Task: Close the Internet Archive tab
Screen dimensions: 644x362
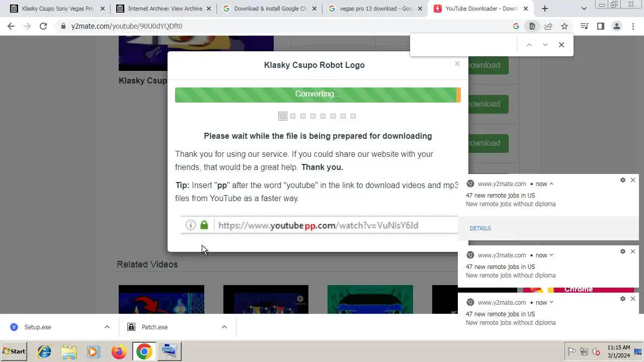Action: pos(209,9)
